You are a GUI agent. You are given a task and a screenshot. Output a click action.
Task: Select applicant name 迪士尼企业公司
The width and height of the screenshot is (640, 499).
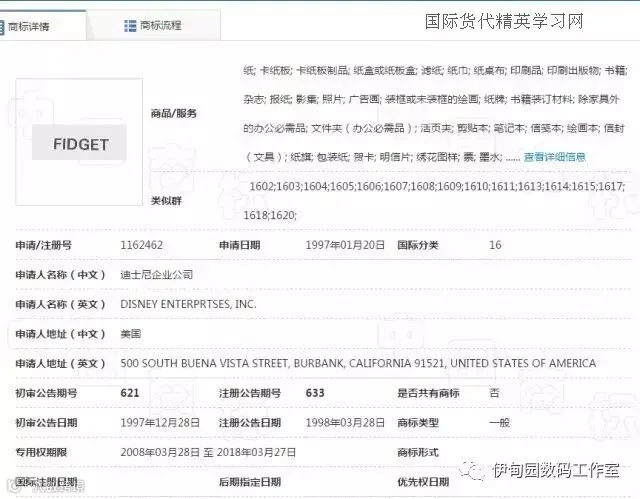[x=156, y=275]
